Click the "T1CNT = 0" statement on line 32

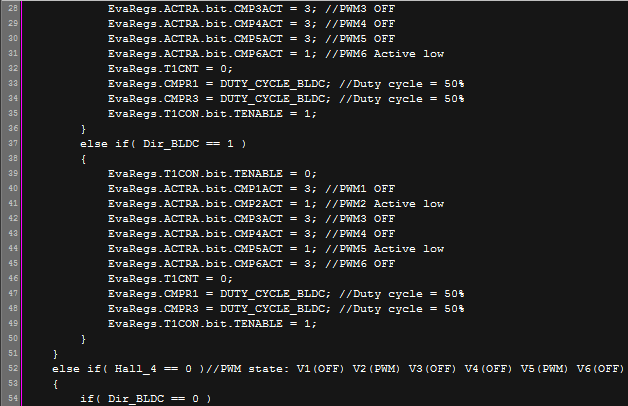[x=165, y=68]
